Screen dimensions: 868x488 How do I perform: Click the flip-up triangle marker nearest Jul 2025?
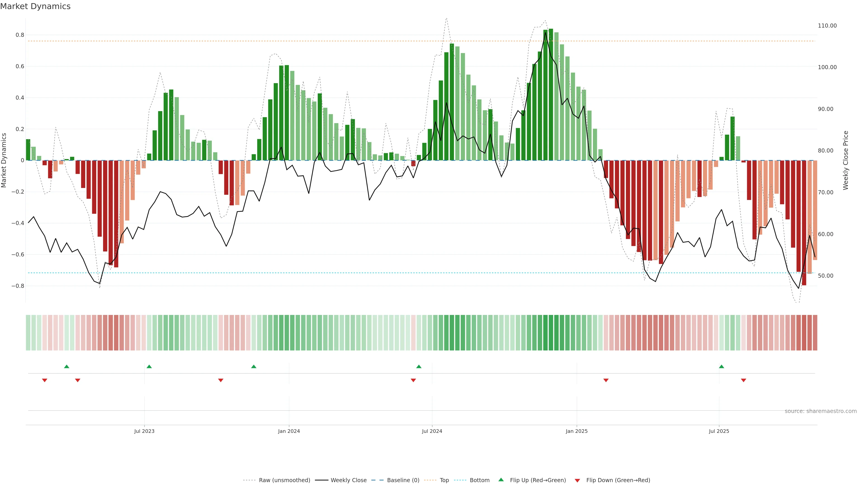pyautogui.click(x=722, y=366)
